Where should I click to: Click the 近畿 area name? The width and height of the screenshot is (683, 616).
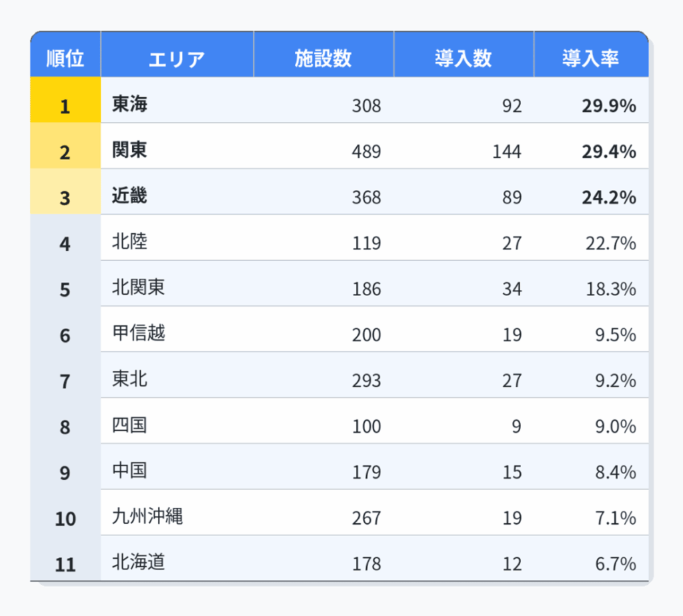tap(130, 197)
